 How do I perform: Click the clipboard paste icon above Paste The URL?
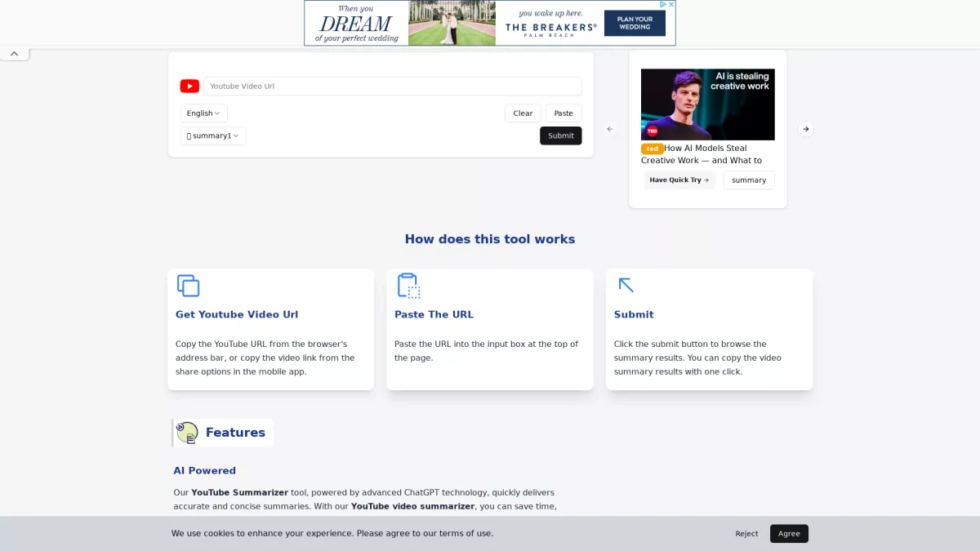pyautogui.click(x=408, y=286)
